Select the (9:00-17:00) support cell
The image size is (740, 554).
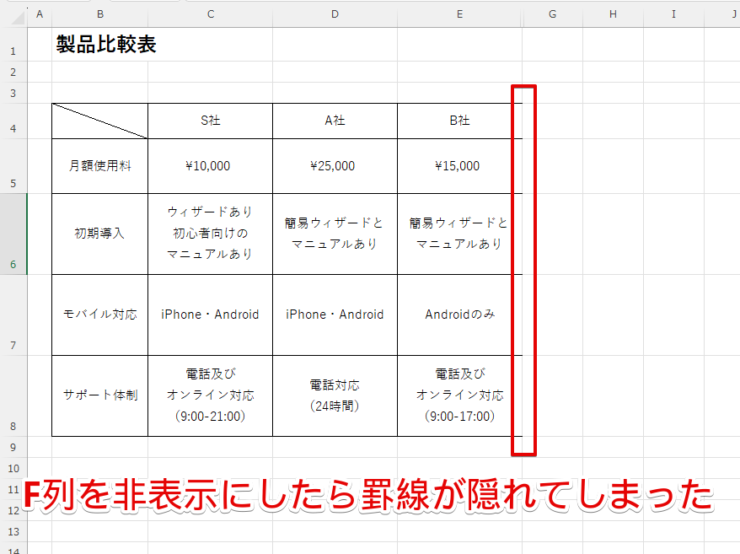pos(460,396)
